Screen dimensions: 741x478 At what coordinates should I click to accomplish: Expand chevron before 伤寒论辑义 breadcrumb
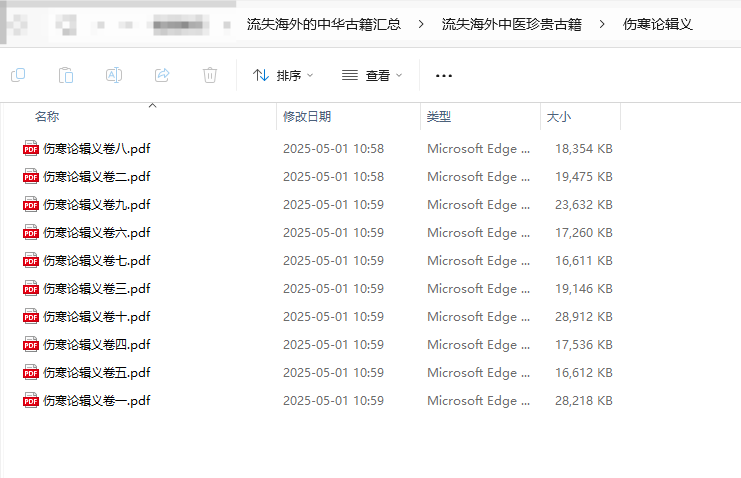point(602,24)
